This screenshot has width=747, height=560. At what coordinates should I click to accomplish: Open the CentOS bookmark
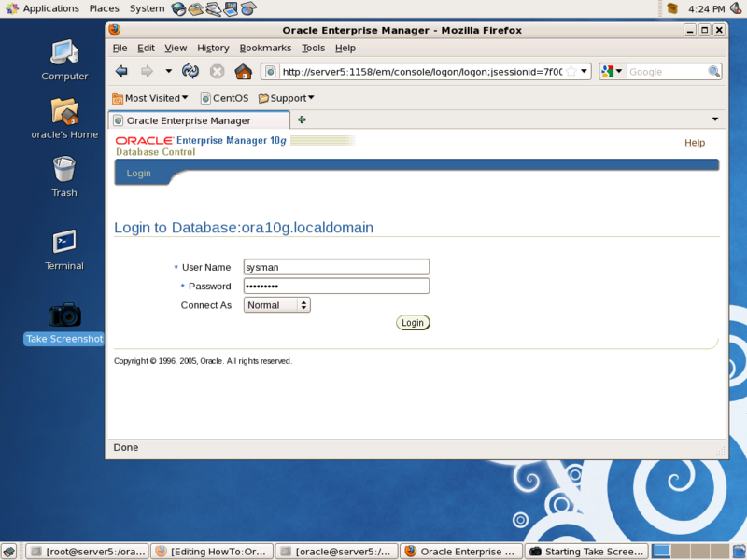(x=224, y=98)
